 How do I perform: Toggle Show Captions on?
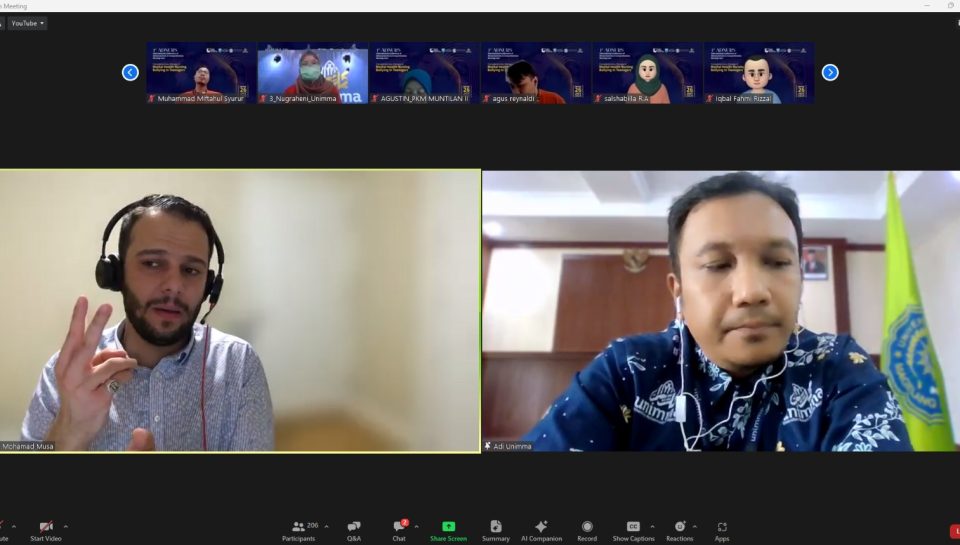(x=633, y=530)
